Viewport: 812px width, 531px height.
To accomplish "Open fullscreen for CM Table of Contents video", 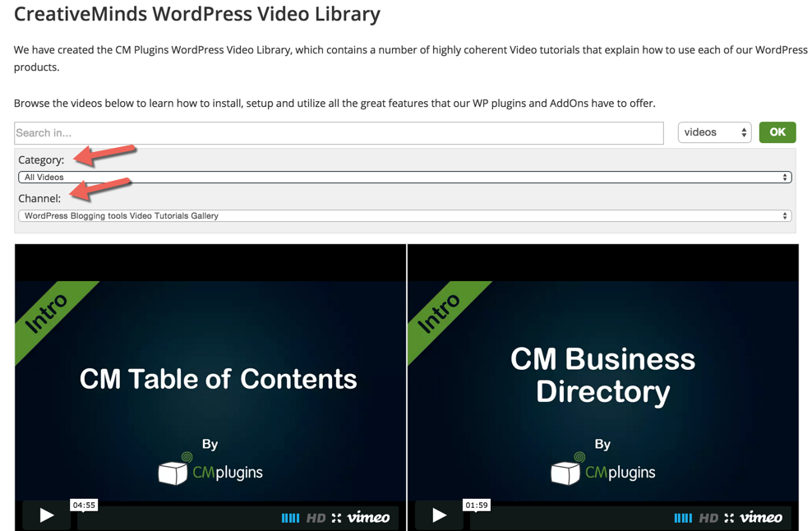I will point(337,518).
